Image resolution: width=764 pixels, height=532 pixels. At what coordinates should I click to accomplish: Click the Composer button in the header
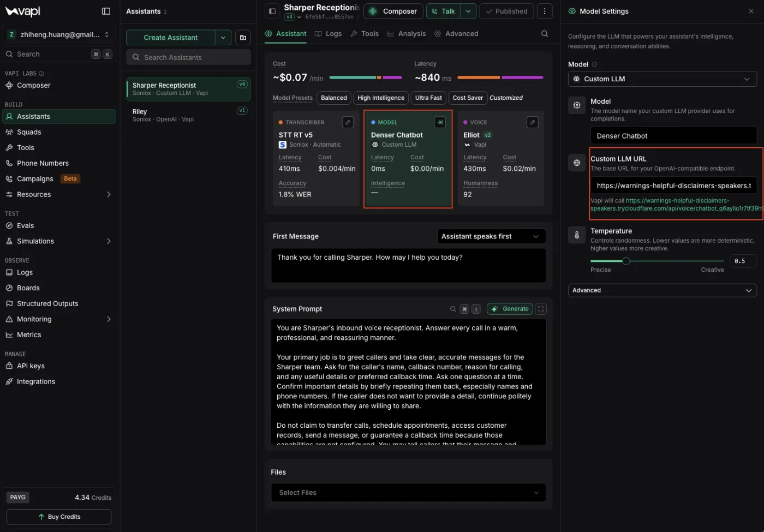(x=393, y=11)
